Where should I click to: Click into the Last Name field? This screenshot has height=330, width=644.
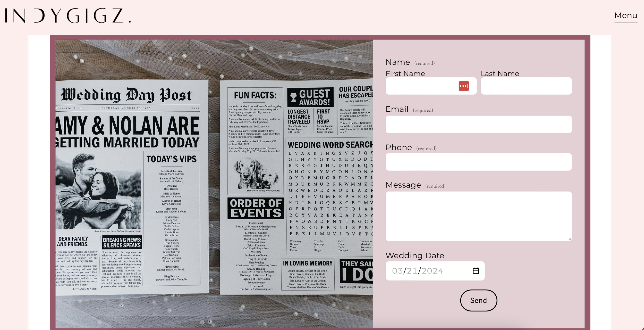coord(526,86)
